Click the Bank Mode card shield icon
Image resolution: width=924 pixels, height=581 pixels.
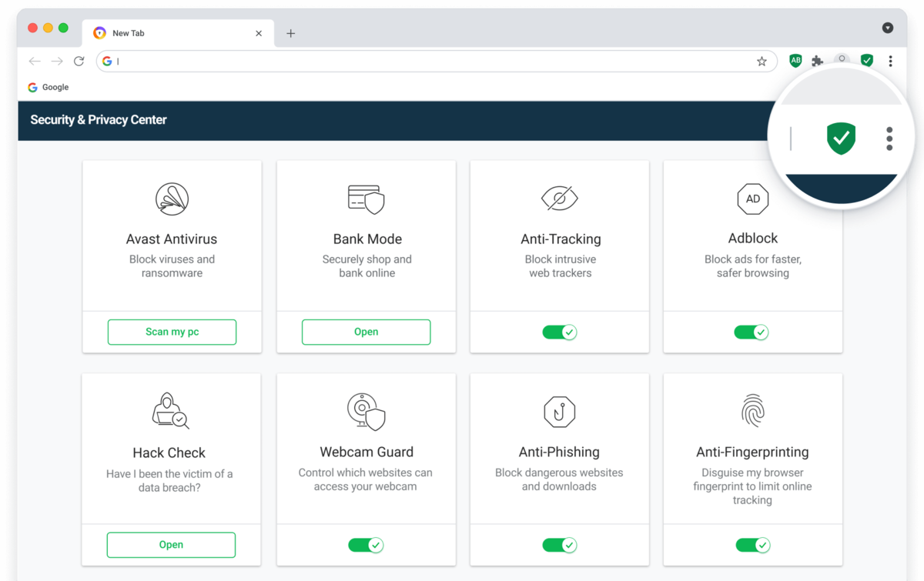pyautogui.click(x=366, y=199)
